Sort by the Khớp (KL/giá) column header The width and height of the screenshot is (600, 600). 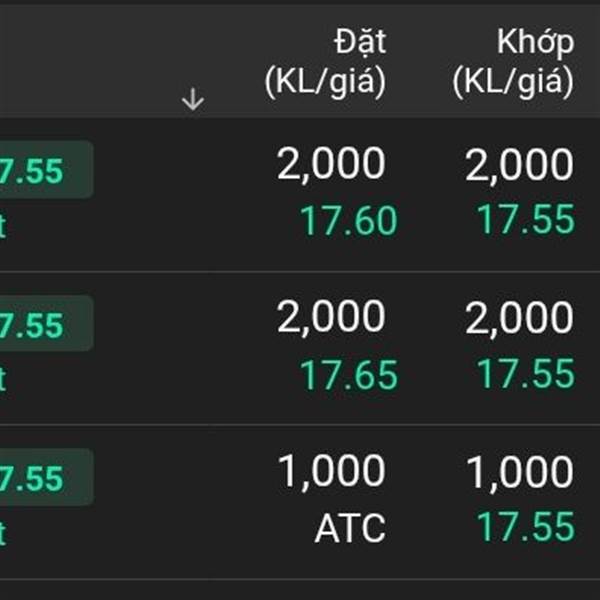(513, 62)
